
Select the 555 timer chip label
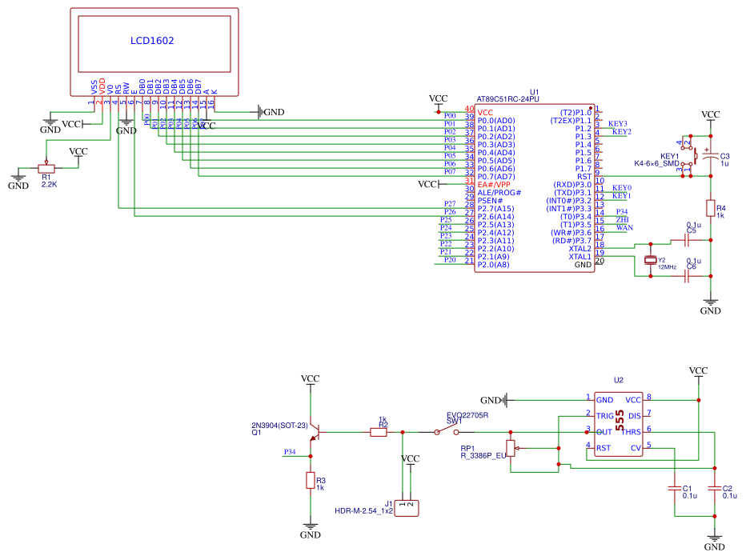point(620,421)
